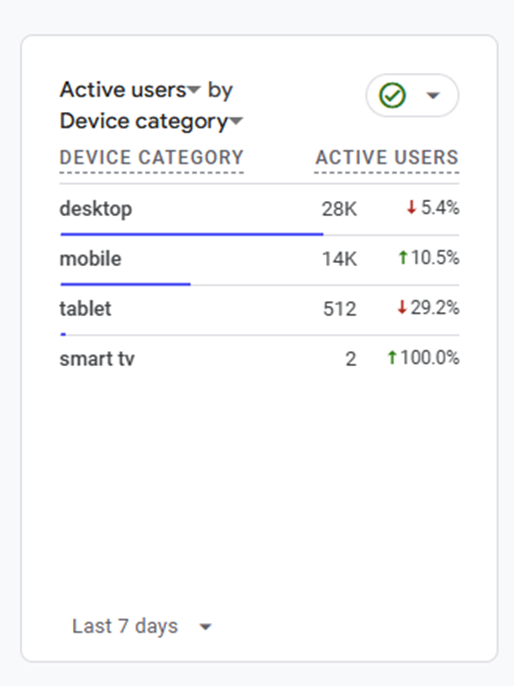
Task: Select the desktop row label
Action: pos(95,209)
